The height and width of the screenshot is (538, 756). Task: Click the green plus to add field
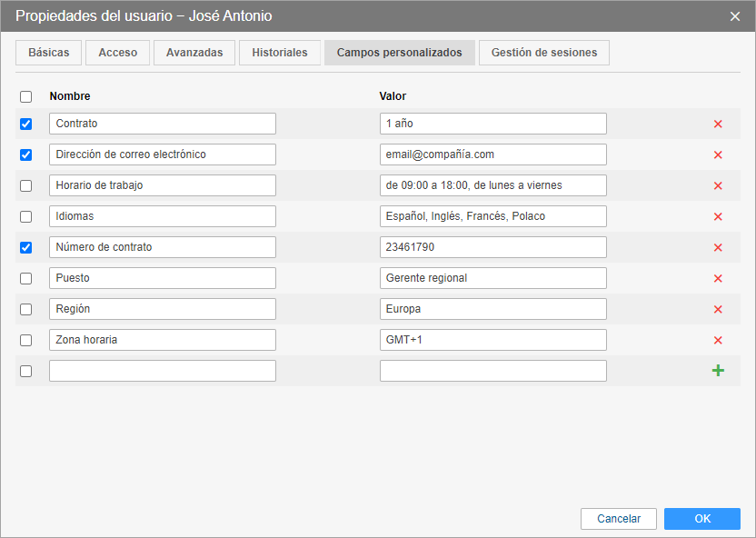[718, 371]
